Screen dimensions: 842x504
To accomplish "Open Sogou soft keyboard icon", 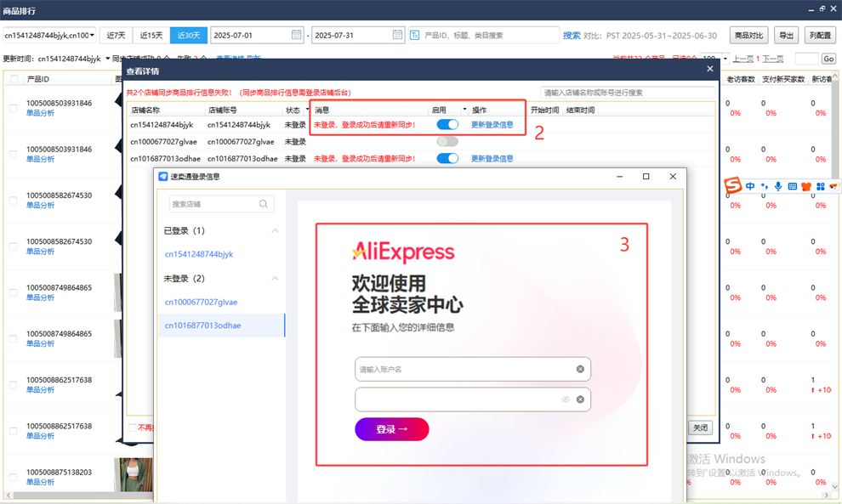I will pos(792,186).
